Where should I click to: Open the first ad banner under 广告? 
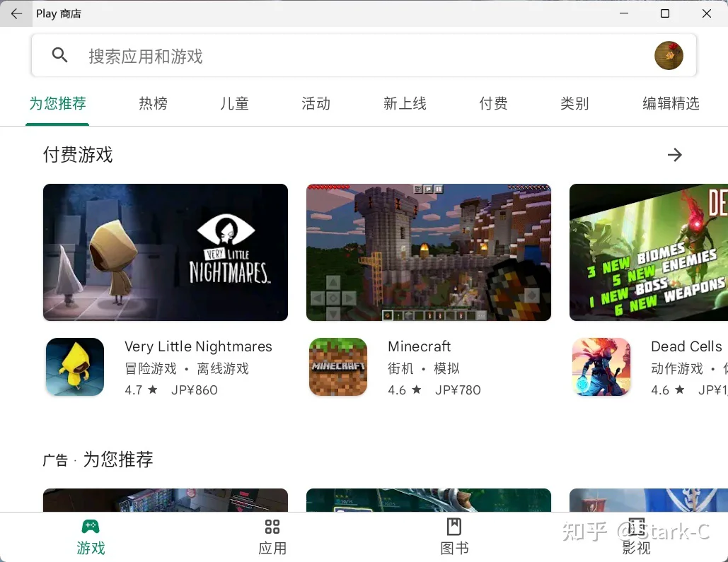tap(166, 500)
